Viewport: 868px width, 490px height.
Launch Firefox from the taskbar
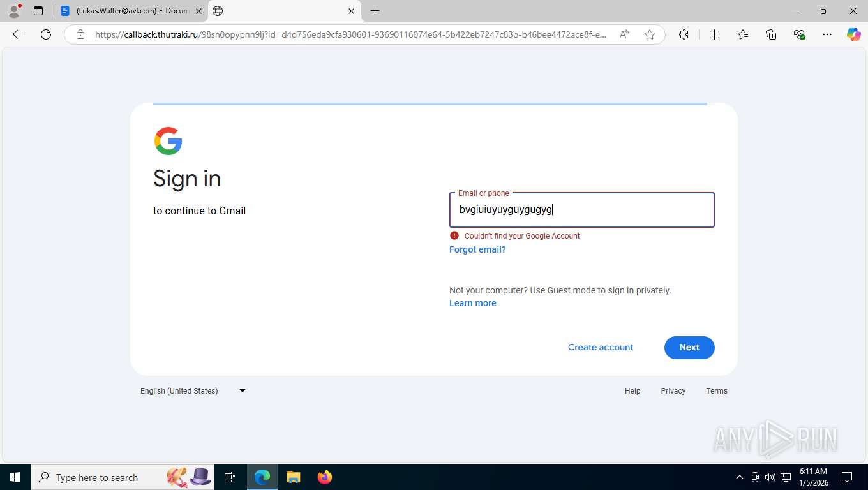coord(325,477)
